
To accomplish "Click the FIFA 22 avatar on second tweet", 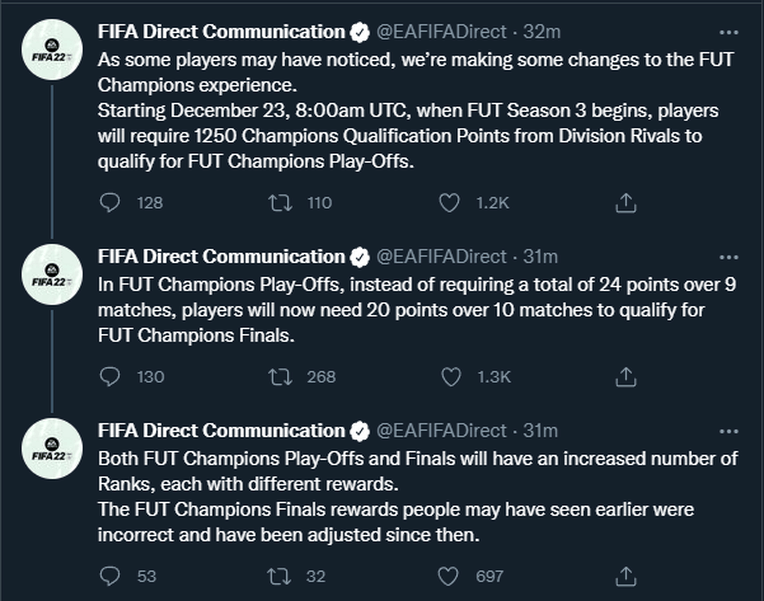I will pos(49,274).
